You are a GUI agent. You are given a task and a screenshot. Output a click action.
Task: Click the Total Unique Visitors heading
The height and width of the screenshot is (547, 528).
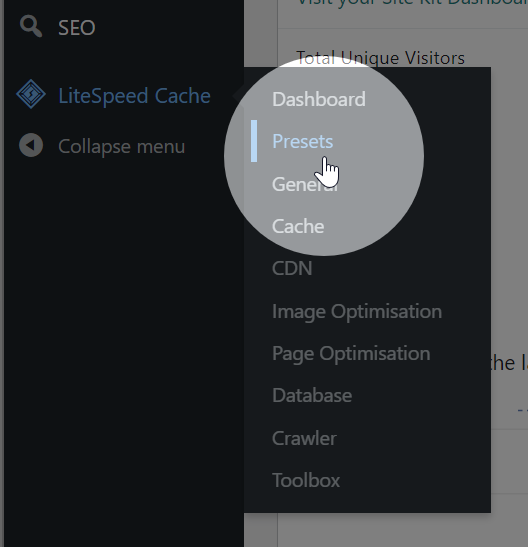(380, 58)
